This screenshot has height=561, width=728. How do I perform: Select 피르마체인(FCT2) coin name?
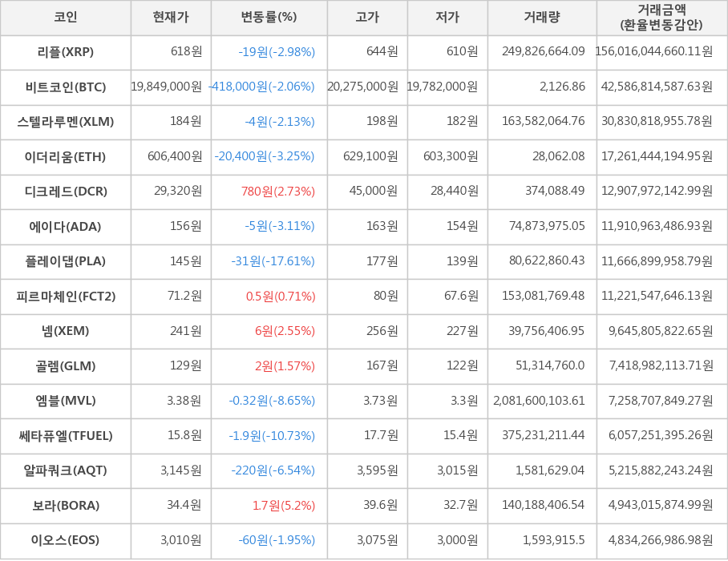(x=66, y=297)
